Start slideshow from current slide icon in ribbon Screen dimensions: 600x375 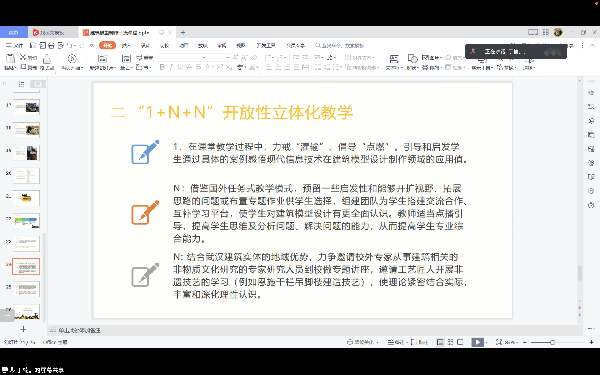(72, 59)
